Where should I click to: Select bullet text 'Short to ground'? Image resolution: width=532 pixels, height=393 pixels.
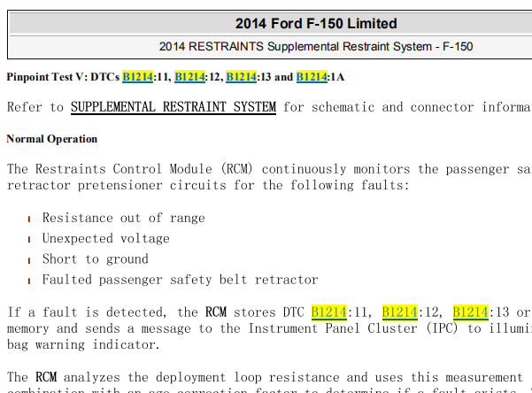click(x=96, y=259)
